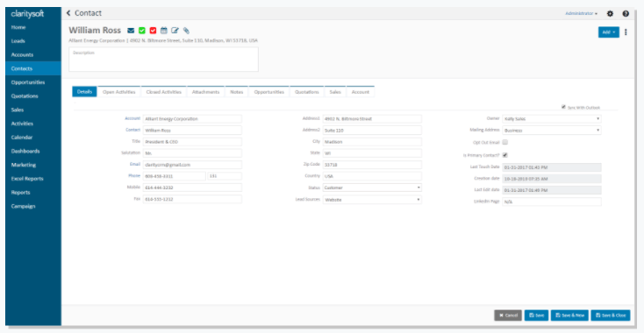The height and width of the screenshot is (333, 644).
Task: Toggle the Sync With Outlook checkbox
Action: 563,107
